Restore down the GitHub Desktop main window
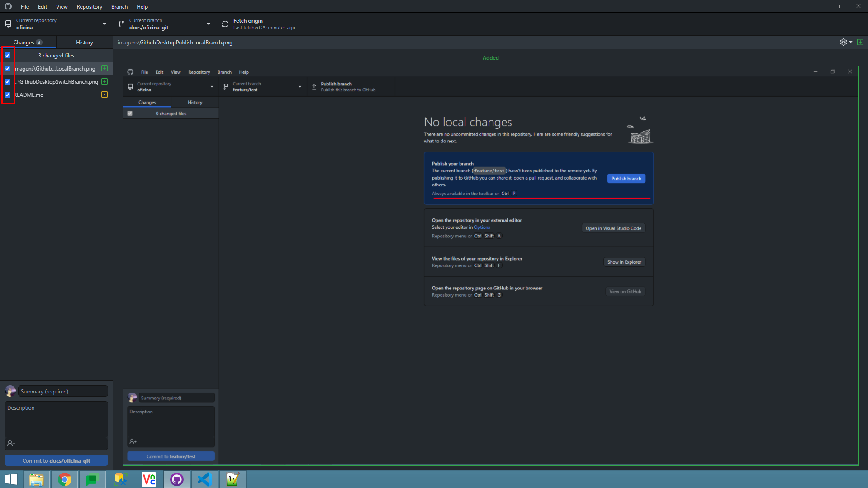This screenshot has width=868, height=488. click(838, 6)
